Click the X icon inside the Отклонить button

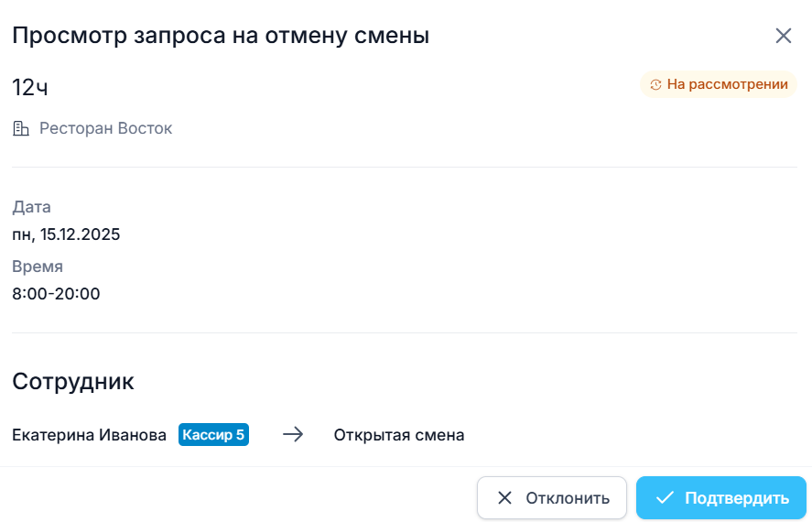click(x=504, y=498)
